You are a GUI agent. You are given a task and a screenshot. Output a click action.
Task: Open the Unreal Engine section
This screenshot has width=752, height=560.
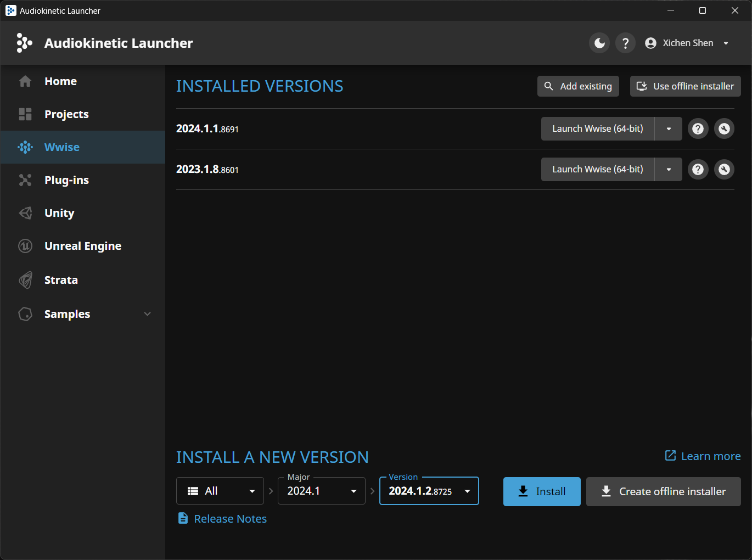click(x=83, y=246)
